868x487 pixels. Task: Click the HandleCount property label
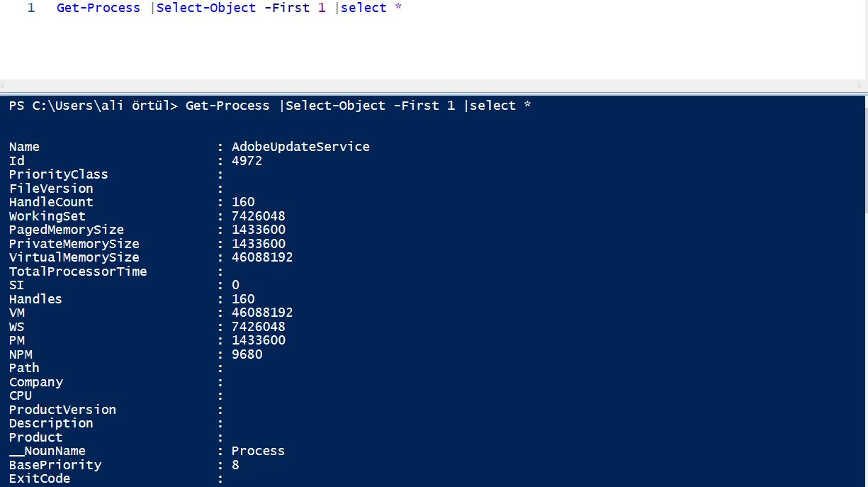point(51,202)
